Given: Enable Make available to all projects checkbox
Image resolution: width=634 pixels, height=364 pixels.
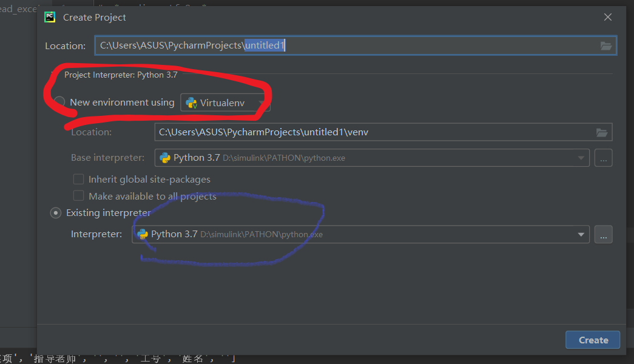Looking at the screenshot, I should click(x=78, y=196).
